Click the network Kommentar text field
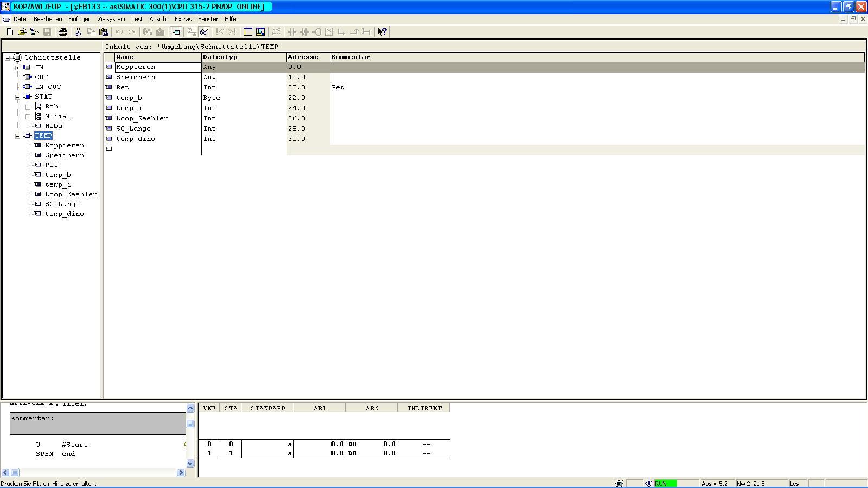 pos(98,423)
